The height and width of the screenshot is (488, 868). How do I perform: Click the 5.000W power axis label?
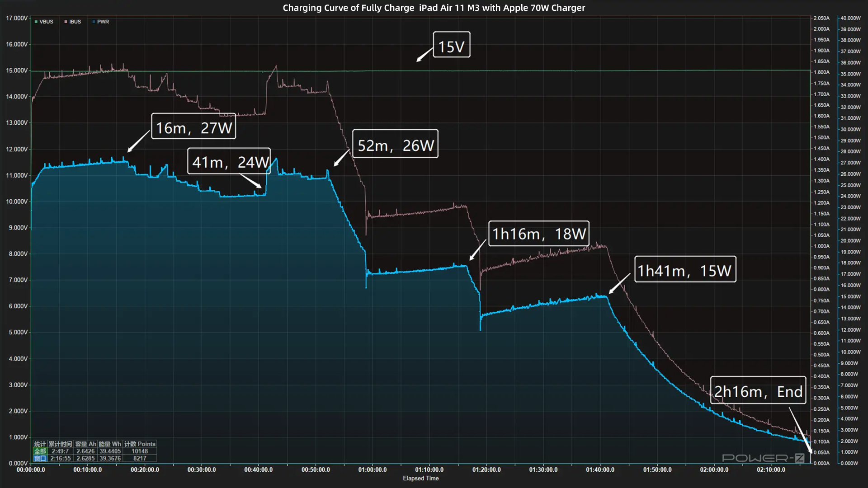tap(849, 408)
